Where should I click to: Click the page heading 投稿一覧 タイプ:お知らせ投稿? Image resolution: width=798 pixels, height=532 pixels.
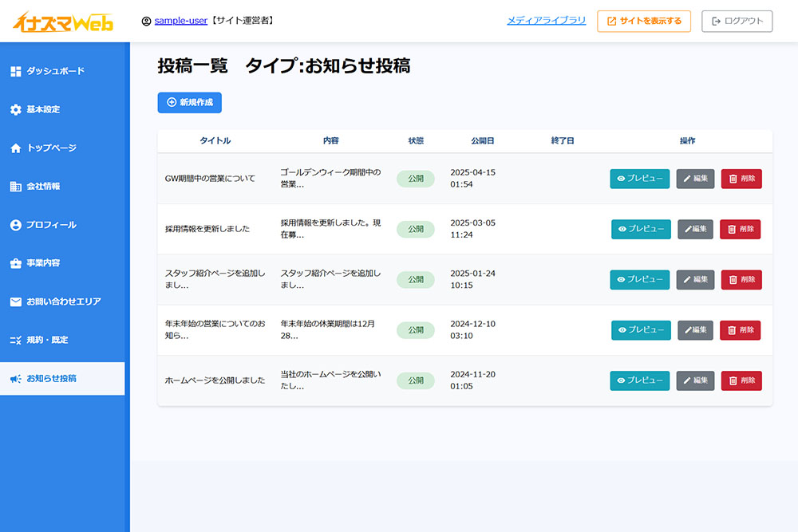284,65
